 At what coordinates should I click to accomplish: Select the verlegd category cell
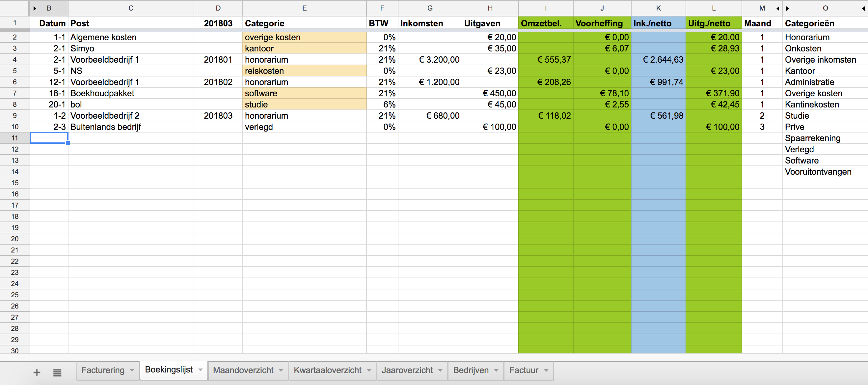(x=304, y=127)
